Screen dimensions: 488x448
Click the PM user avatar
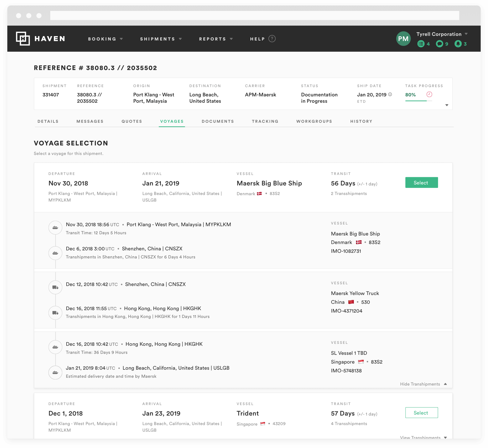(403, 39)
